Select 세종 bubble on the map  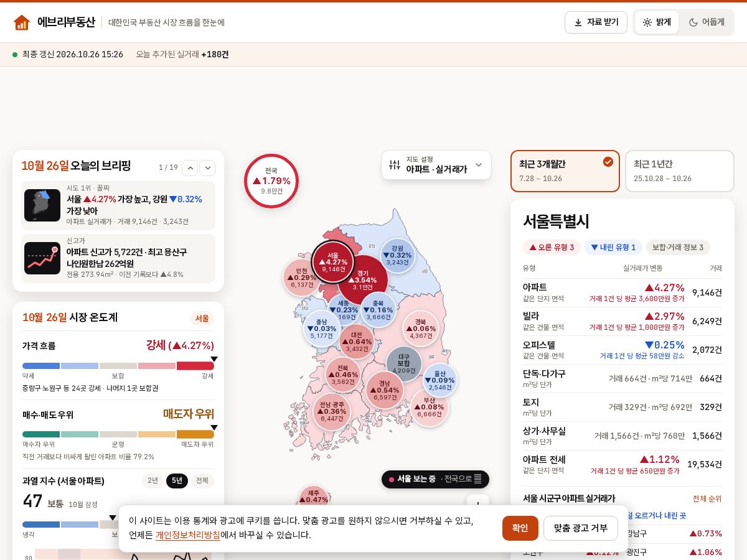343,310
